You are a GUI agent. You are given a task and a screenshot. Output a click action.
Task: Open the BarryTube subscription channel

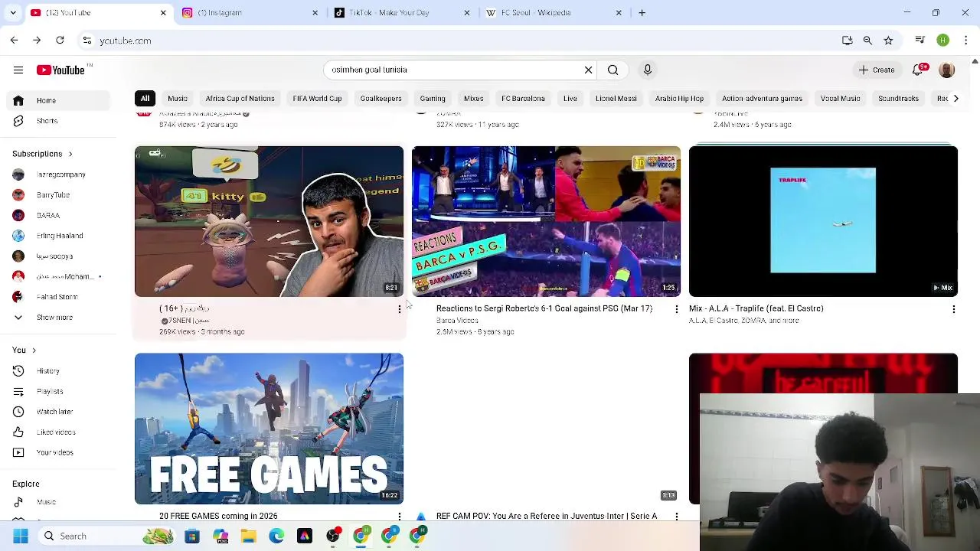[53, 195]
